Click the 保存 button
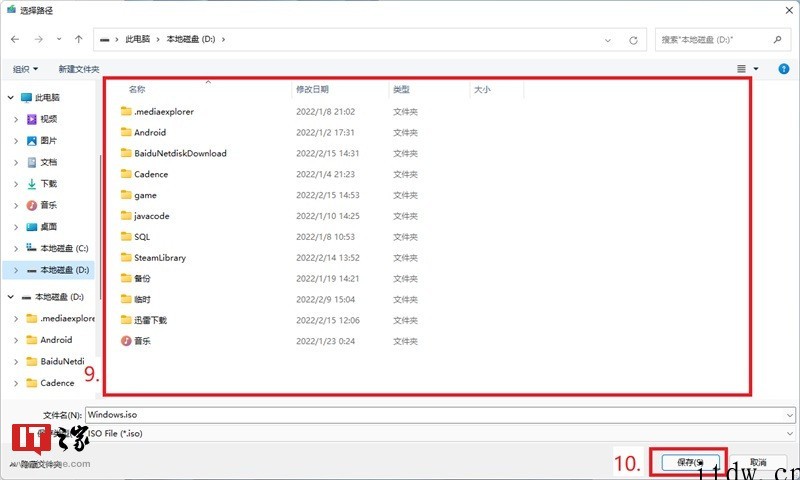 pos(687,462)
